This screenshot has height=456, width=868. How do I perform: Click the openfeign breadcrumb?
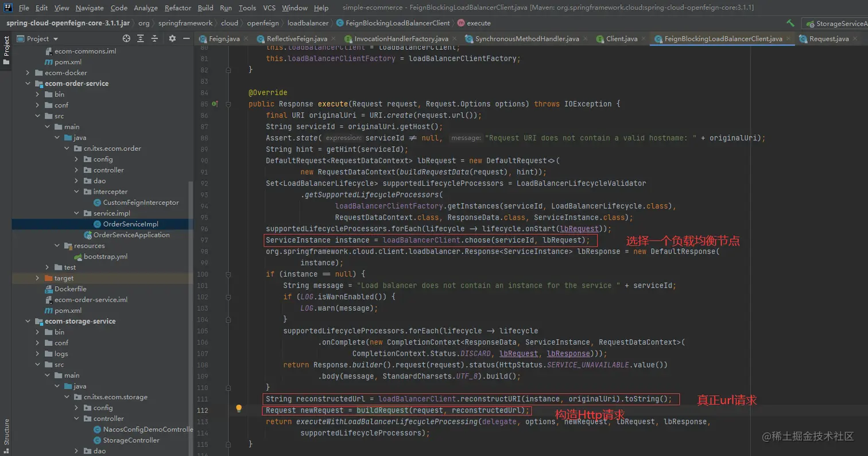pyautogui.click(x=262, y=24)
